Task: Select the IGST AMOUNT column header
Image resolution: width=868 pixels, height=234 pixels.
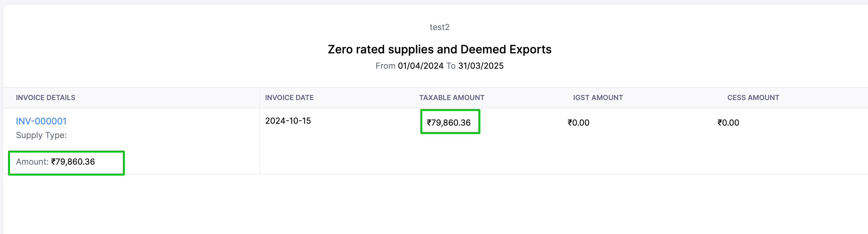Action: coord(598,97)
